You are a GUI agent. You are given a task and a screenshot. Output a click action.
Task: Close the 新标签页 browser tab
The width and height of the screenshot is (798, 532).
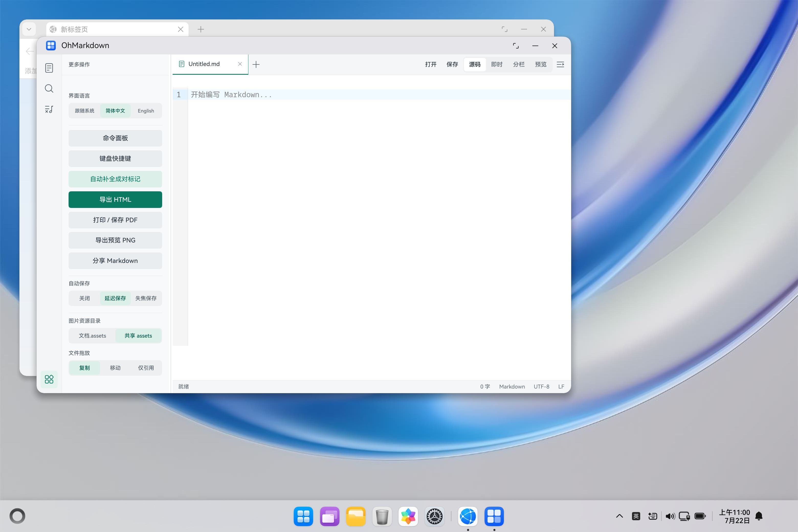181,29
